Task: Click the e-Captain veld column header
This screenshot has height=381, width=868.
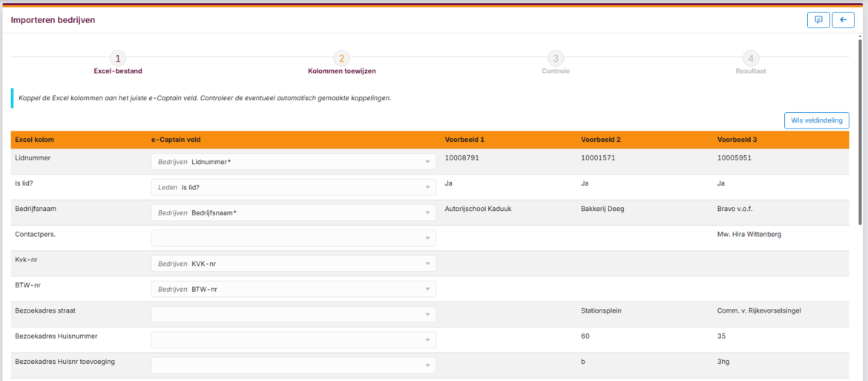Action: pos(175,140)
